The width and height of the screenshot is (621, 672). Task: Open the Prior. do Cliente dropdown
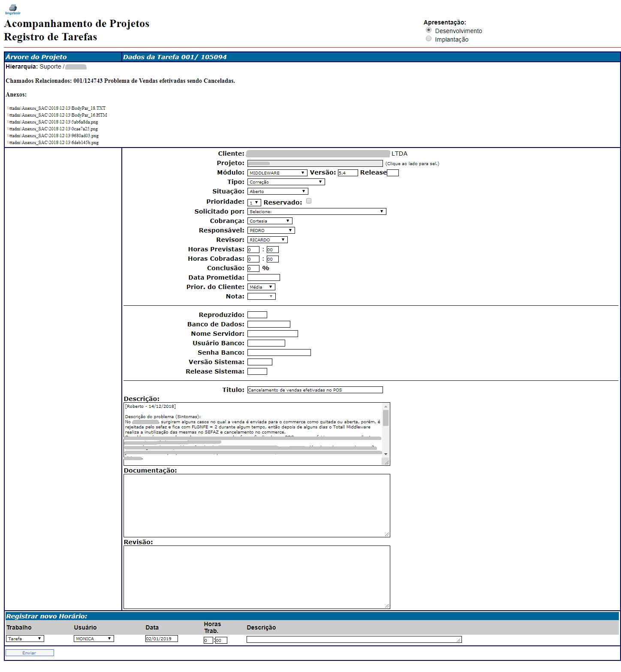[261, 287]
